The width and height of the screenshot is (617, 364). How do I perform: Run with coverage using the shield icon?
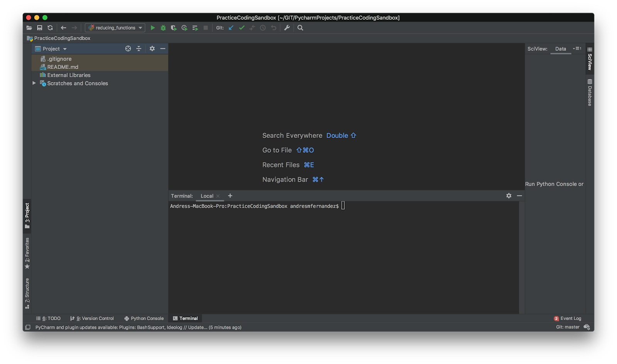[174, 27]
